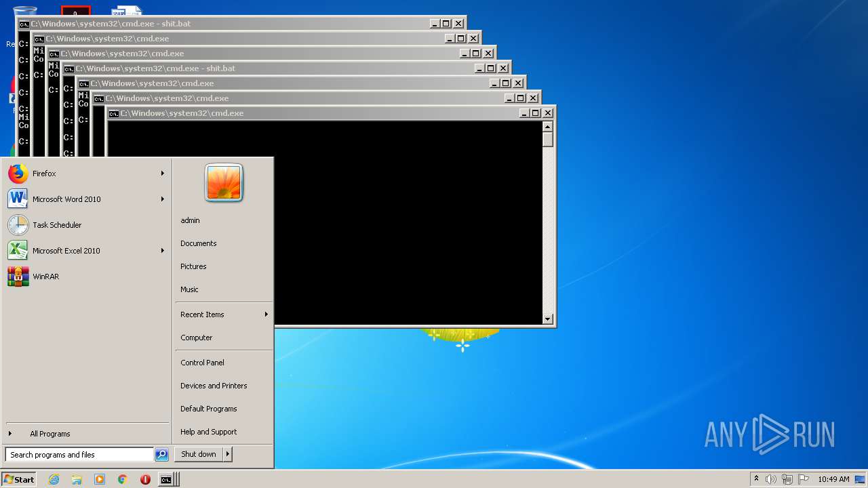The image size is (868, 488).
Task: Click the network tray icon
Action: (787, 479)
